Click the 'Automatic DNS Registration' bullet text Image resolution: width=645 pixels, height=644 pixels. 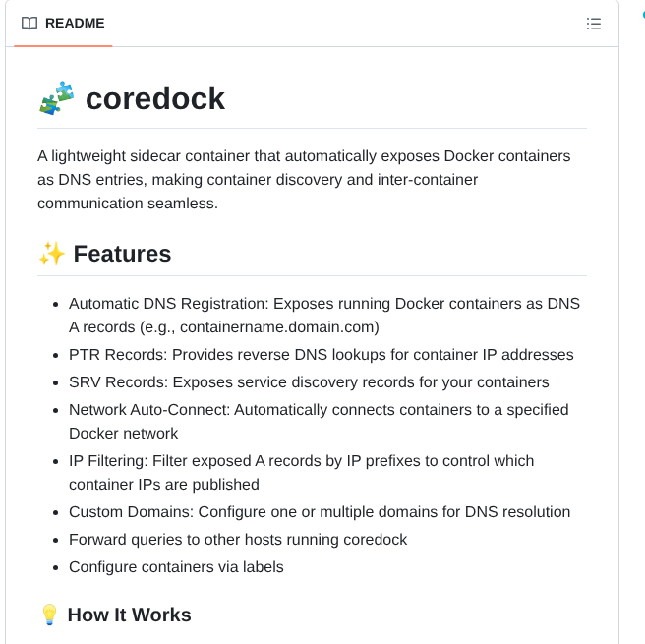pyautogui.click(x=324, y=315)
